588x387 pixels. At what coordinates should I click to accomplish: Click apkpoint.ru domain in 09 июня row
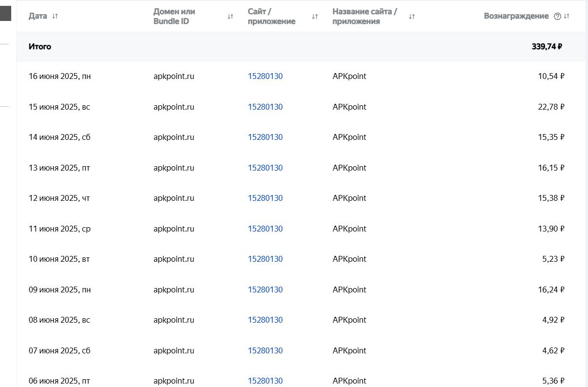pos(174,290)
